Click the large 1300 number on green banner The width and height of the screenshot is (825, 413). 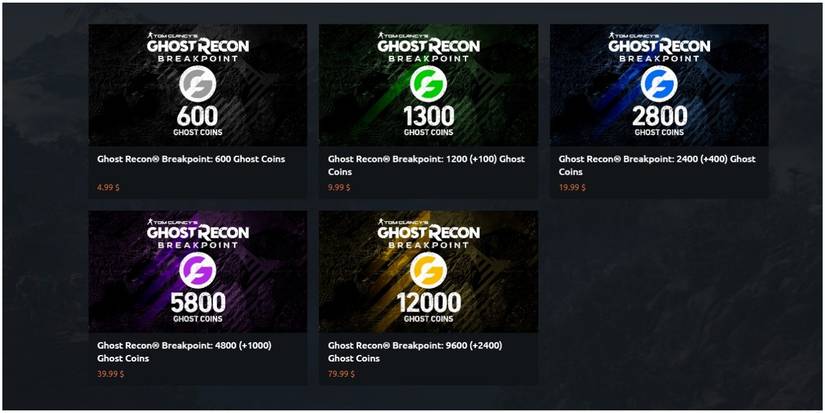pyautogui.click(x=428, y=116)
